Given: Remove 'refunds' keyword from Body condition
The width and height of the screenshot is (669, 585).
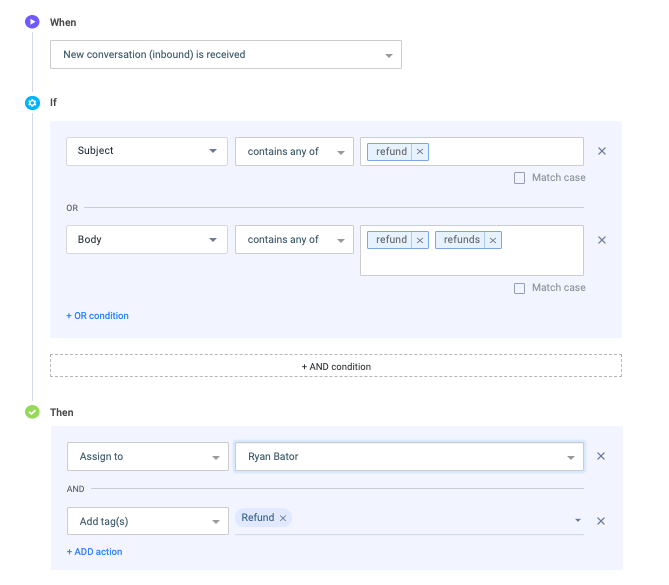Looking at the screenshot, I should [493, 240].
